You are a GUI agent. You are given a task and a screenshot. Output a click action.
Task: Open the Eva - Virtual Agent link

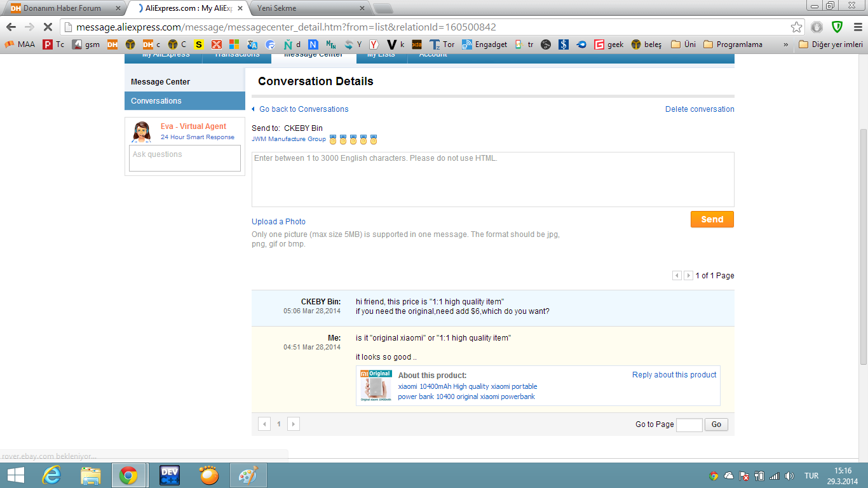coord(193,126)
